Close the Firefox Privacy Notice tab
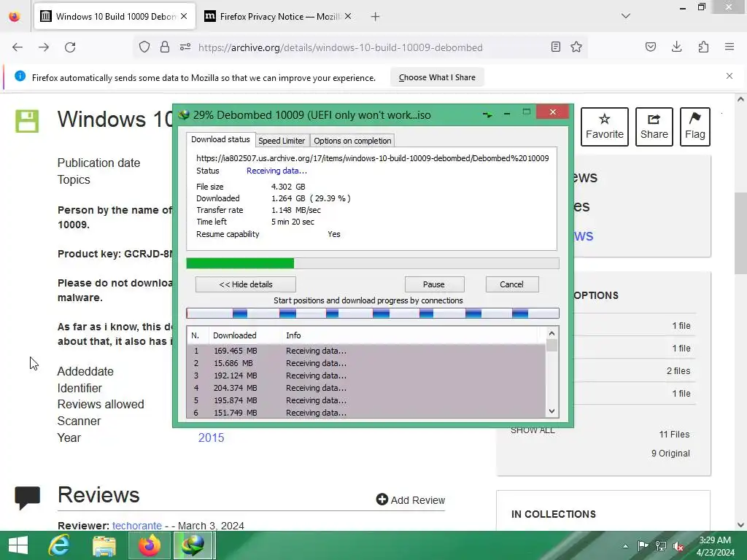 pyautogui.click(x=348, y=16)
